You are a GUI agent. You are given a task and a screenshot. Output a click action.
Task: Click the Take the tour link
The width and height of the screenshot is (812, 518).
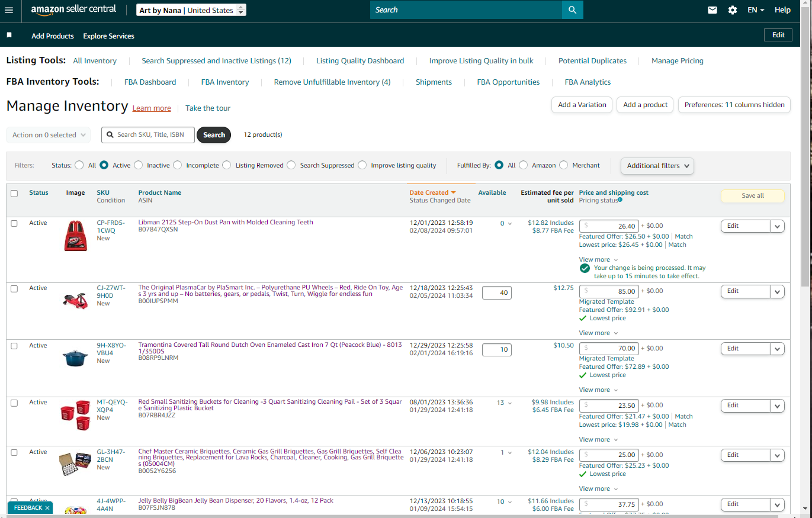click(208, 108)
